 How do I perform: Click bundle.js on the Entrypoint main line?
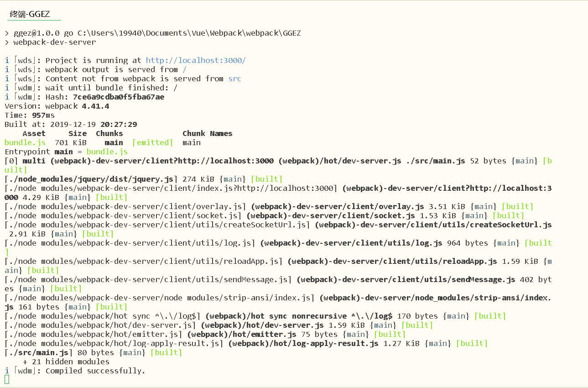click(107, 152)
